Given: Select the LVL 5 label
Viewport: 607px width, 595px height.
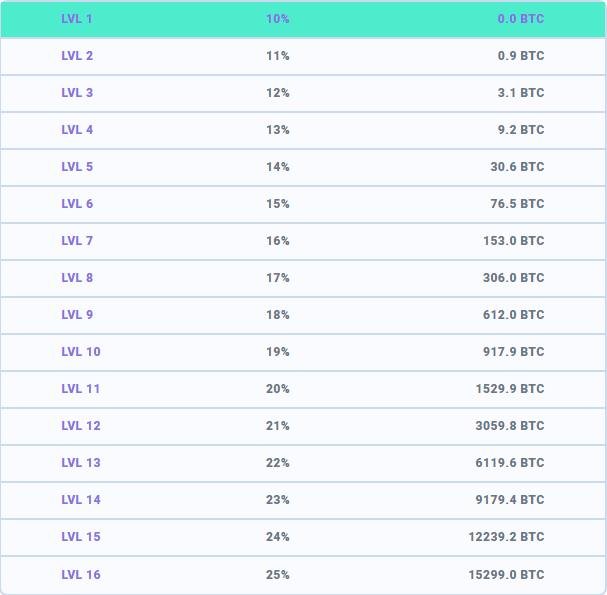Looking at the screenshot, I should point(77,166).
